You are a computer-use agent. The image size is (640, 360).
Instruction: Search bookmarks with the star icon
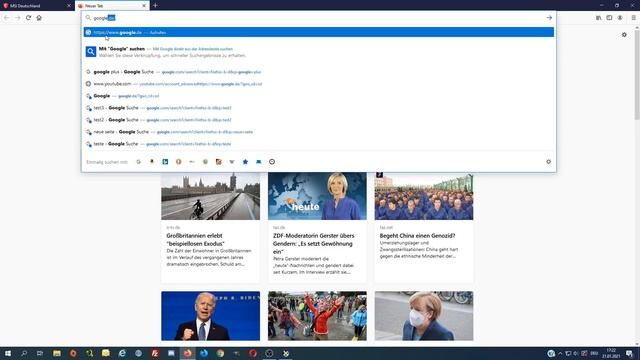245,162
